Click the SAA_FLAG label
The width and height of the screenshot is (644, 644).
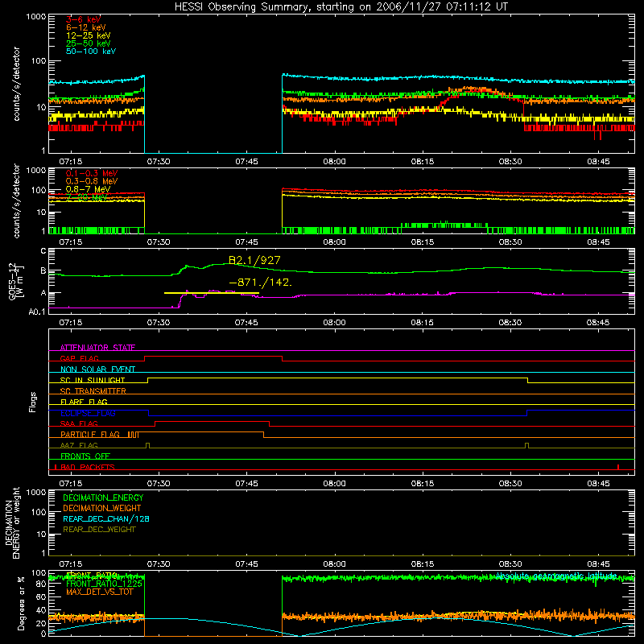click(x=79, y=423)
